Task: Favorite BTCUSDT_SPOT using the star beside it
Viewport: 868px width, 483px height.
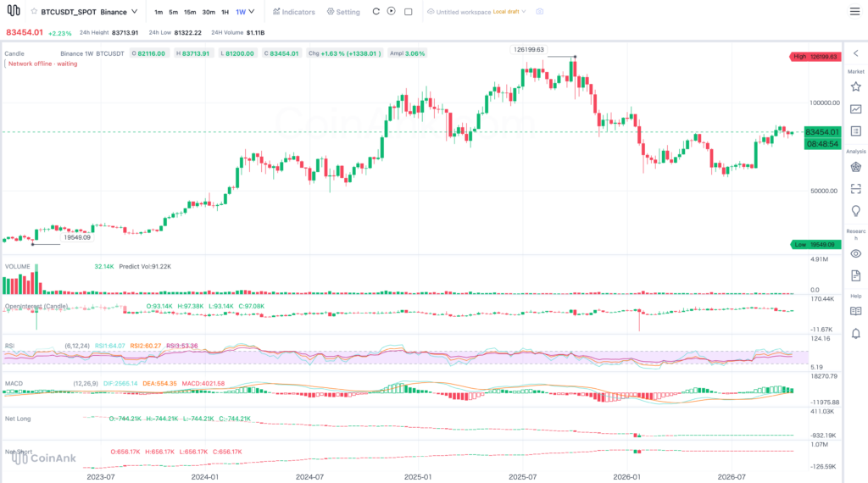Action: coord(34,12)
